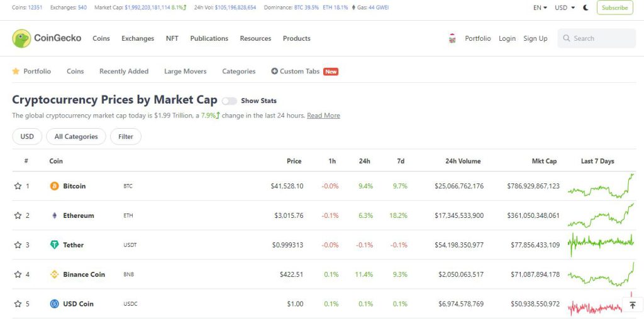Open the EN language dropdown
644x319 pixels.
(540, 8)
